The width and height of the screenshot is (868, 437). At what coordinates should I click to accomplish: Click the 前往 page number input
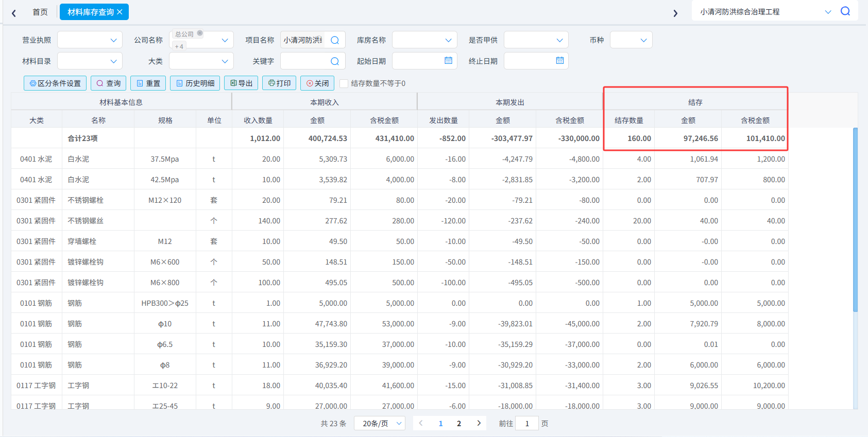[527, 423]
